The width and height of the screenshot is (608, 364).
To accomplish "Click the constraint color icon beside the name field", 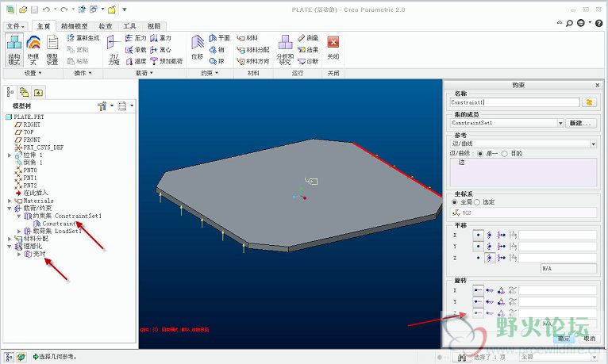I will [590, 102].
